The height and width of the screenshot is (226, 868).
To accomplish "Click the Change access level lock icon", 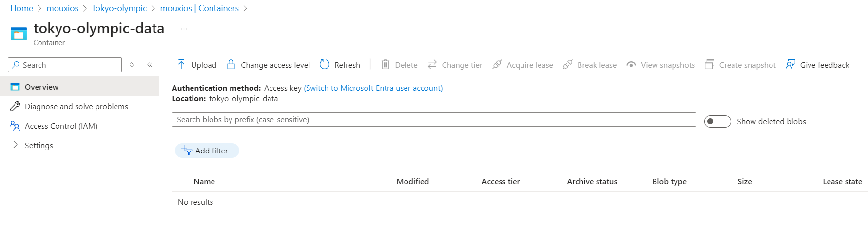I will [x=231, y=64].
